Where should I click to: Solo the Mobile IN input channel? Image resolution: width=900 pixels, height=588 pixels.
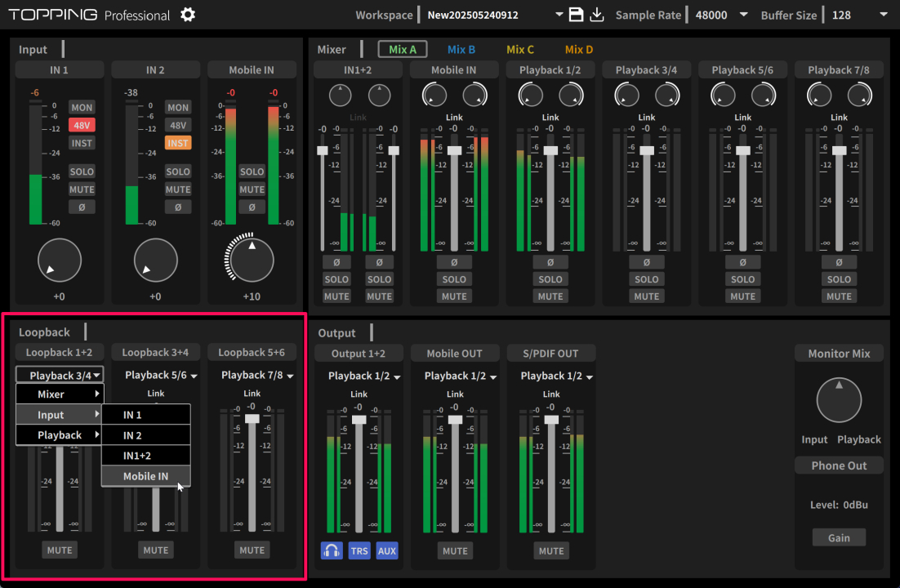(x=252, y=171)
